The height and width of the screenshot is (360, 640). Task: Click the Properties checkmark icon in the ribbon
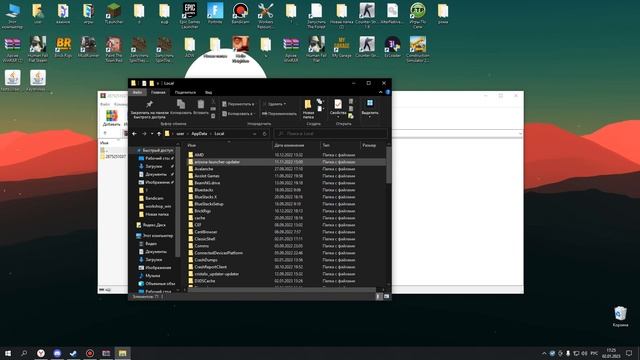pyautogui.click(x=338, y=104)
